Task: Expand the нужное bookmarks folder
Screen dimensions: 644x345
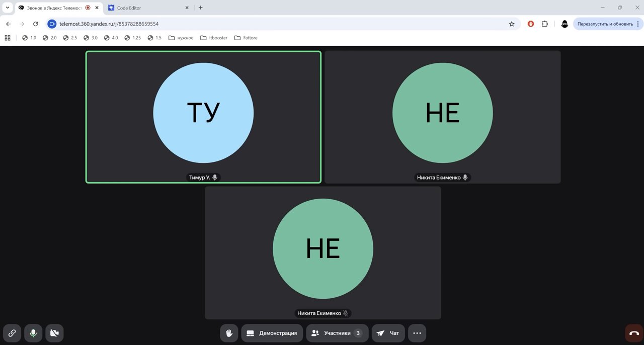Action: (181, 38)
